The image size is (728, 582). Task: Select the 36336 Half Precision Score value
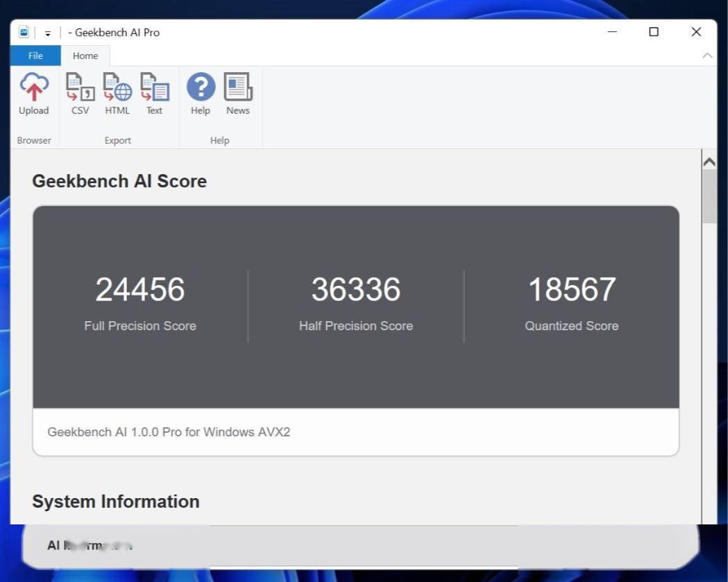[355, 289]
